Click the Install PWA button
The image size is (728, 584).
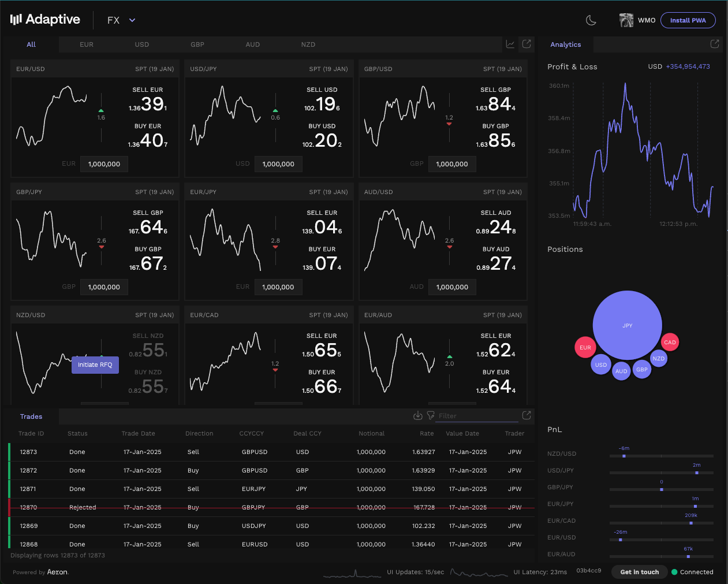688,20
